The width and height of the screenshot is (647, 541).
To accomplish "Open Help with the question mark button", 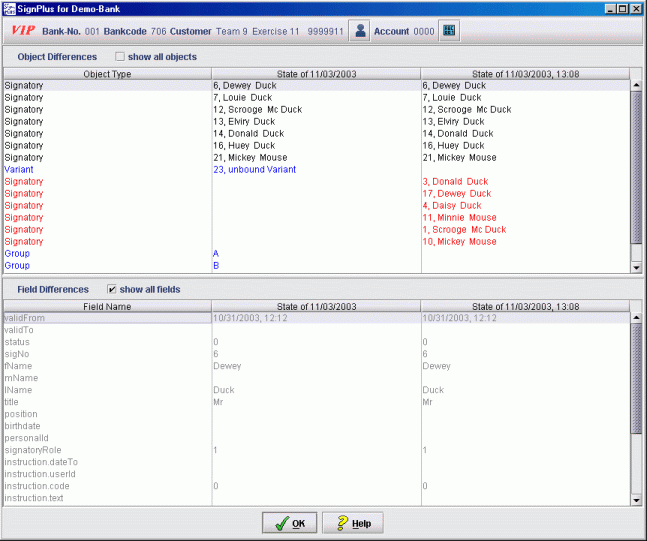I will coord(352,523).
